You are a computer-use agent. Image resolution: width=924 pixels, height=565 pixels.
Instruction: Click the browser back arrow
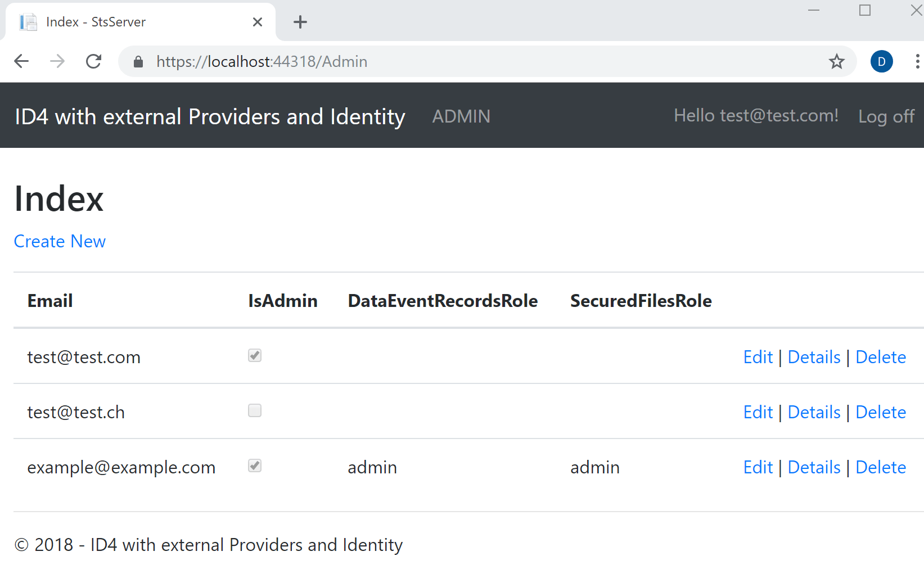(x=21, y=61)
